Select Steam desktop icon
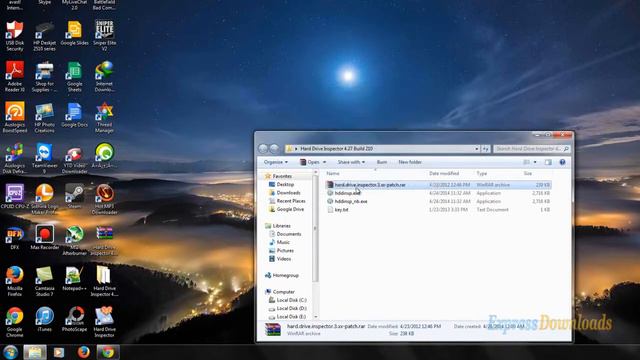Image resolution: width=640 pixels, height=360 pixels. coord(74,197)
